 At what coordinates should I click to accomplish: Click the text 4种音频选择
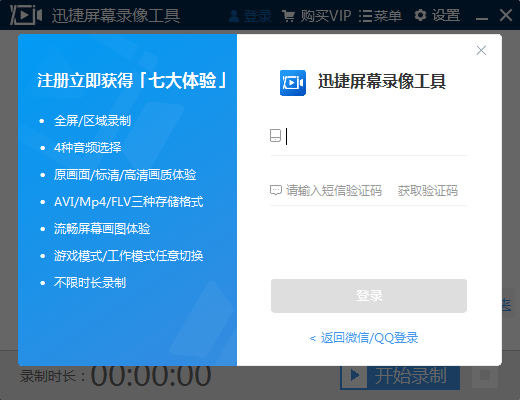pyautogui.click(x=88, y=148)
